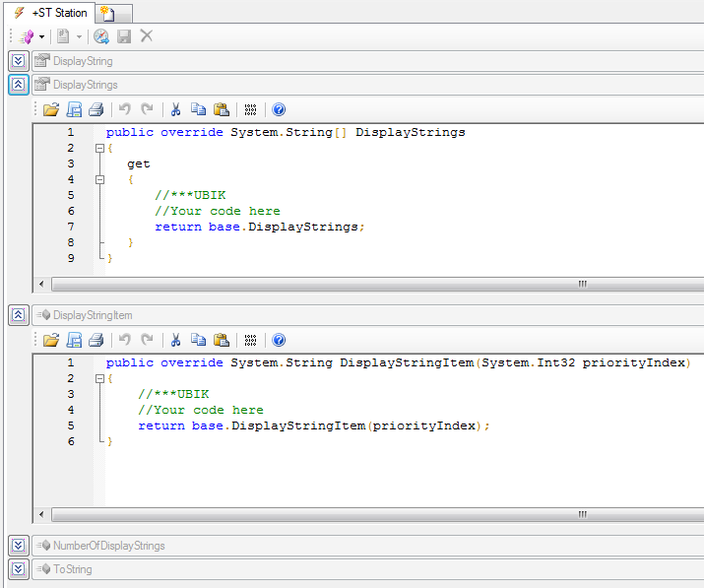Collapse the DisplayStringItem section

[x=18, y=315]
